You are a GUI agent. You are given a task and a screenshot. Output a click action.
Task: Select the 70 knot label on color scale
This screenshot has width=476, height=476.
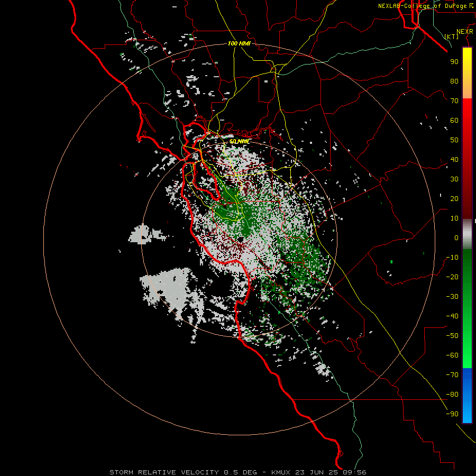tap(454, 101)
